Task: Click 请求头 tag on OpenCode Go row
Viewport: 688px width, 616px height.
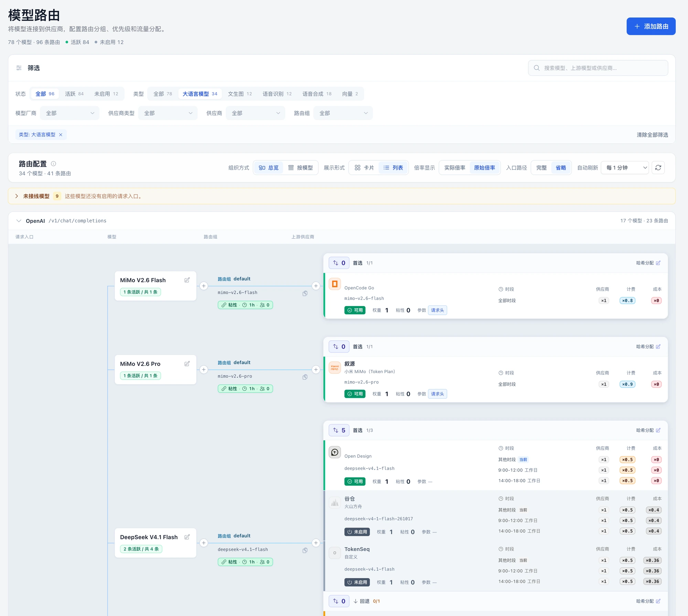Action: pyautogui.click(x=437, y=310)
